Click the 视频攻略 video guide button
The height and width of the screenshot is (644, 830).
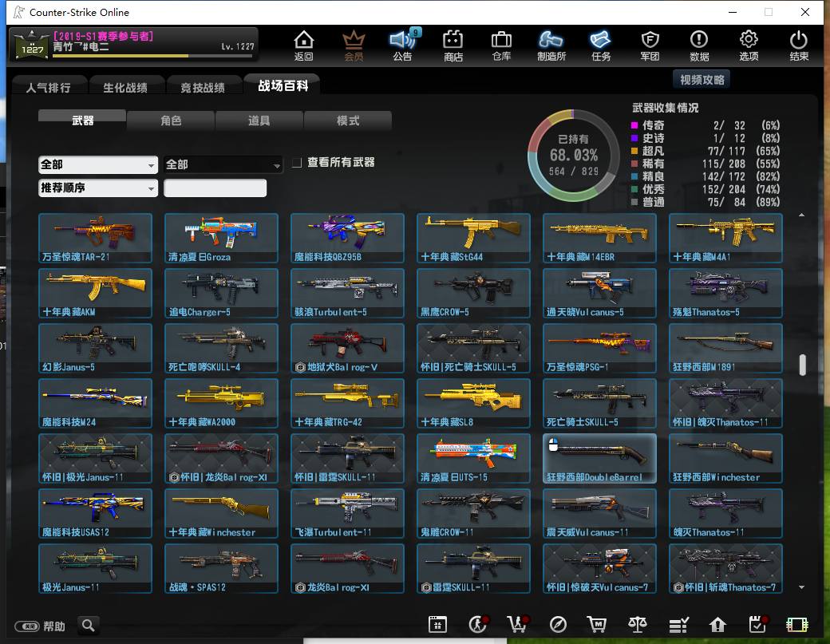702,80
